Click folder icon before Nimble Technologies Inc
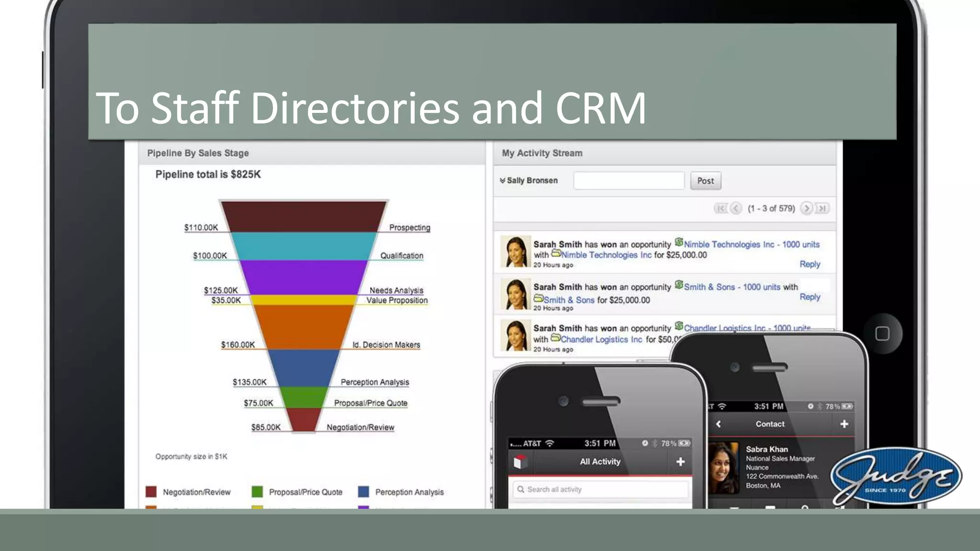Image resolution: width=980 pixels, height=551 pixels. [556, 253]
